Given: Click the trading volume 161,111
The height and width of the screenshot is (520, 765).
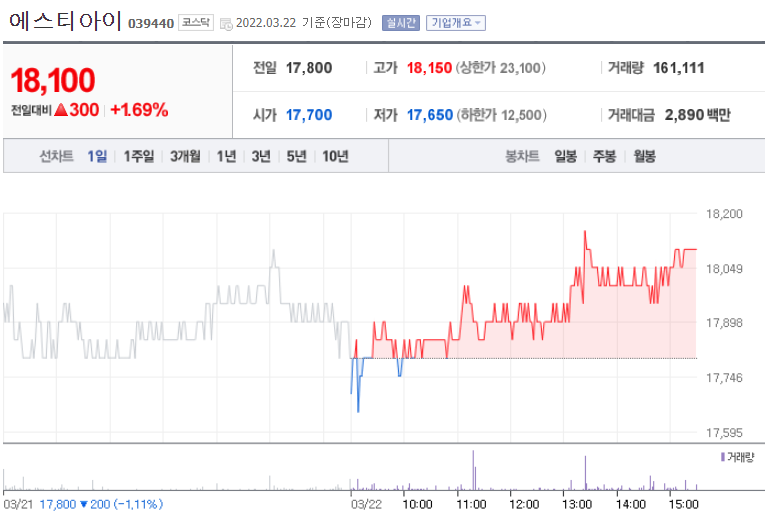Looking at the screenshot, I should [679, 68].
